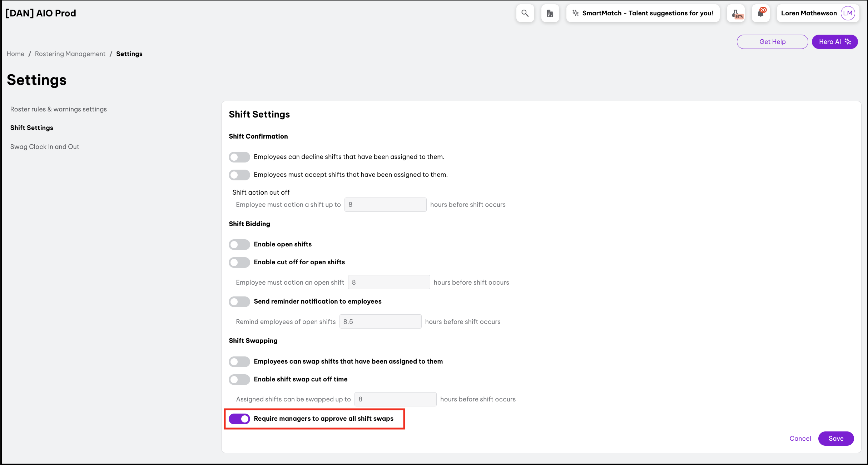Open the beta lab flask icon
The width and height of the screenshot is (868, 465).
pos(736,13)
